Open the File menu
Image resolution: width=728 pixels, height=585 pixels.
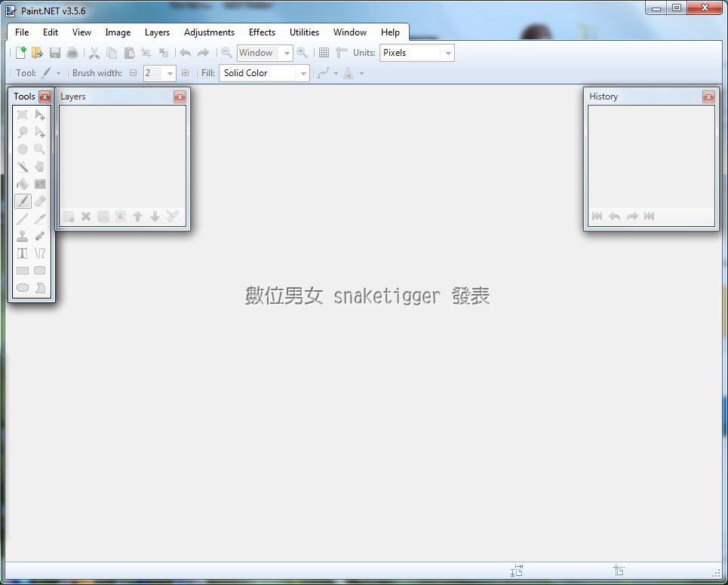pyautogui.click(x=22, y=32)
